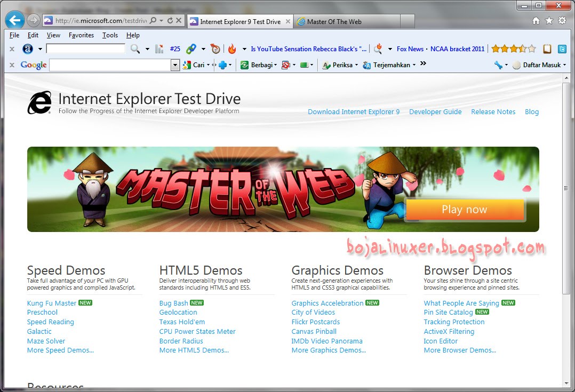Click the URL address bar

click(x=100, y=21)
